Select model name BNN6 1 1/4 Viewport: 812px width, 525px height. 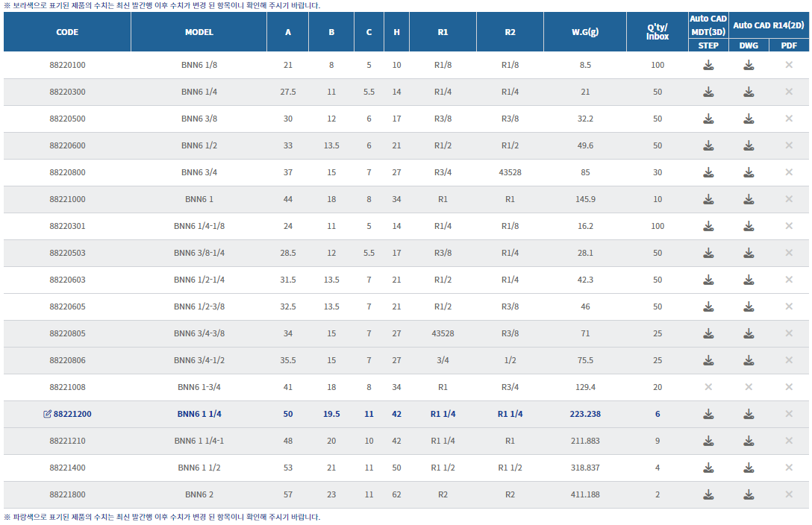click(199, 414)
